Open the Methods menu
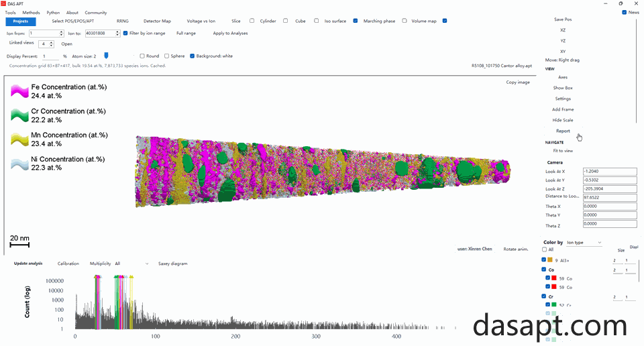 pyautogui.click(x=32, y=13)
